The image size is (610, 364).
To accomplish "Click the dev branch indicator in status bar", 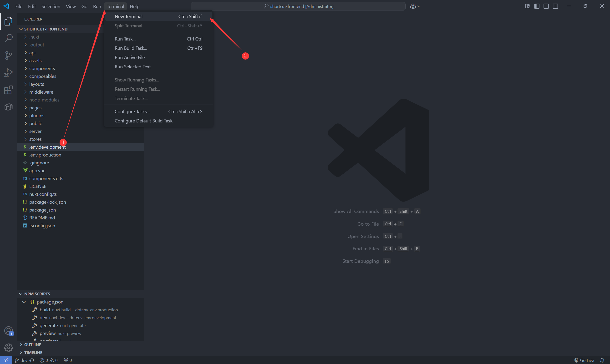I will tap(21, 360).
